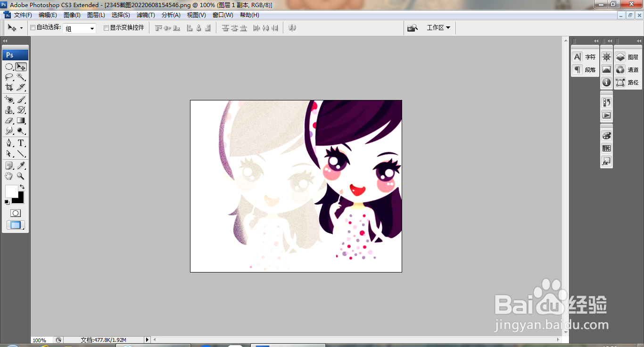Open the 编辑(E) menu
Image resolution: width=644 pixels, height=347 pixels.
48,15
